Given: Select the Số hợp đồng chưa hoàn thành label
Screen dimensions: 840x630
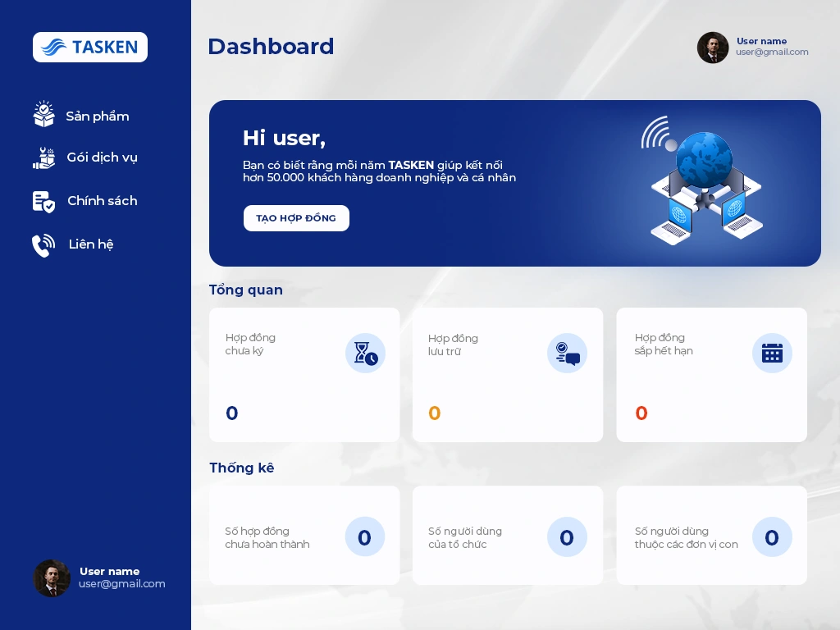Looking at the screenshot, I should click(x=267, y=537).
